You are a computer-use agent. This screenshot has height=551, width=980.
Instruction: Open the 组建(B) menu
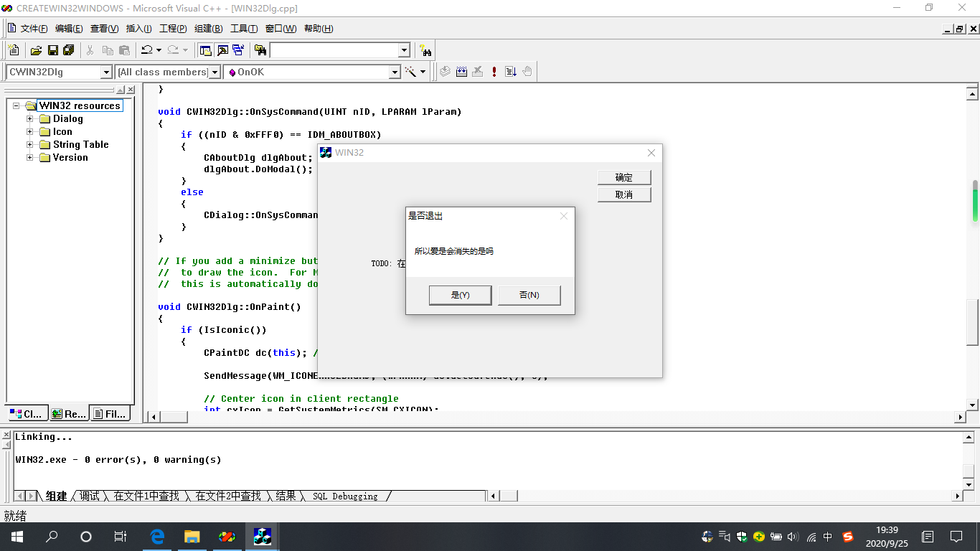pos(208,29)
